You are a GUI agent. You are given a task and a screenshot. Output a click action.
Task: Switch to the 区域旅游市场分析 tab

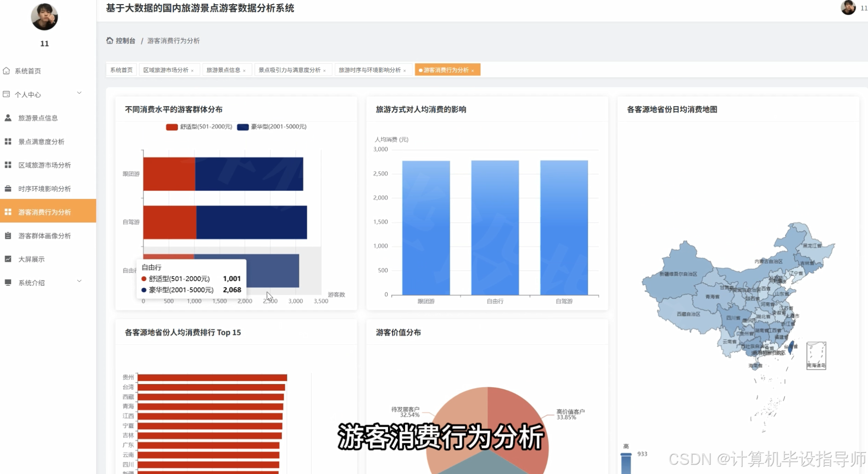[x=166, y=69]
